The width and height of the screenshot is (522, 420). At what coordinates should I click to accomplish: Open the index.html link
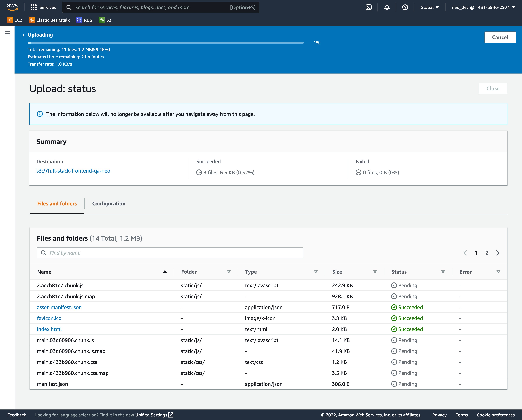tap(49, 329)
